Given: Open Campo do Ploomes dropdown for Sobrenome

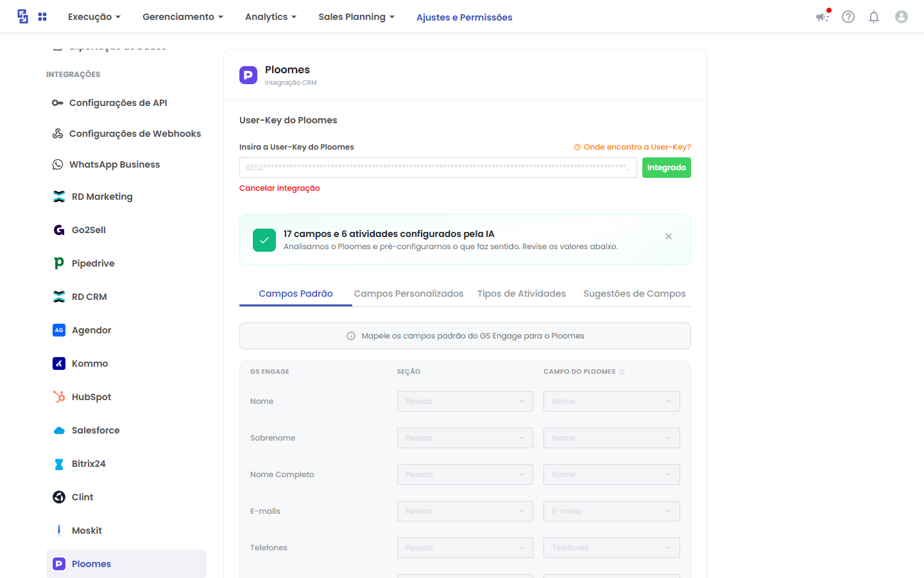Looking at the screenshot, I should (x=612, y=438).
